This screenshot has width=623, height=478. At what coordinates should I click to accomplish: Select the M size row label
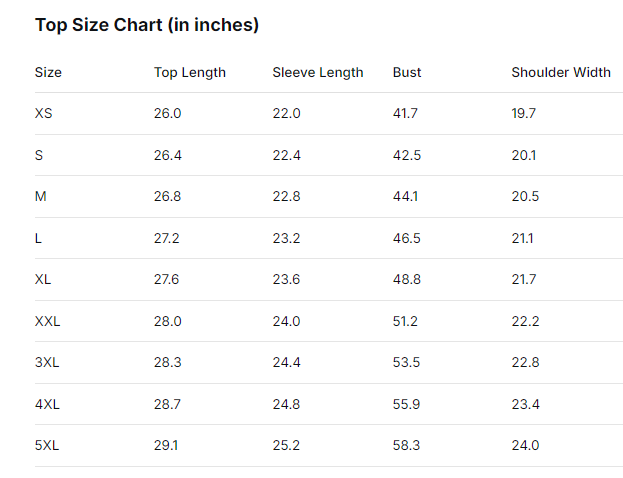click(40, 196)
